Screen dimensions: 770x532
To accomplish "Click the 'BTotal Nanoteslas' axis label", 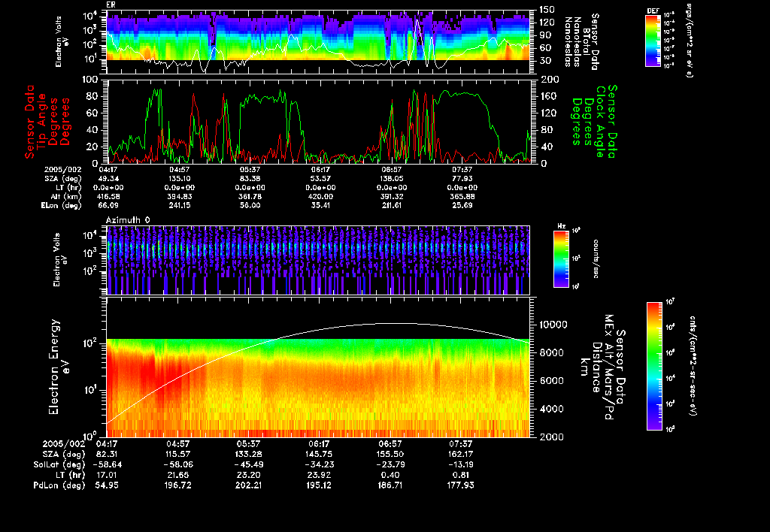I will (x=582, y=41).
